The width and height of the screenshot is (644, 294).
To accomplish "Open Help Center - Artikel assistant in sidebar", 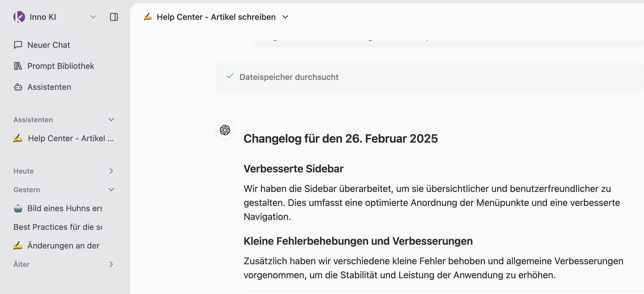I will pos(71,138).
